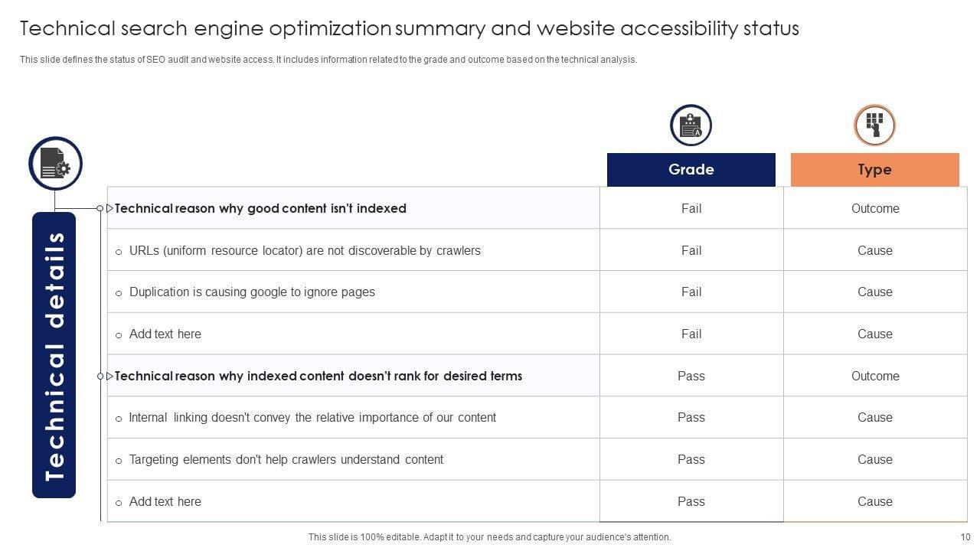
Task: Click the last Add text here placeholder
Action: point(165,501)
